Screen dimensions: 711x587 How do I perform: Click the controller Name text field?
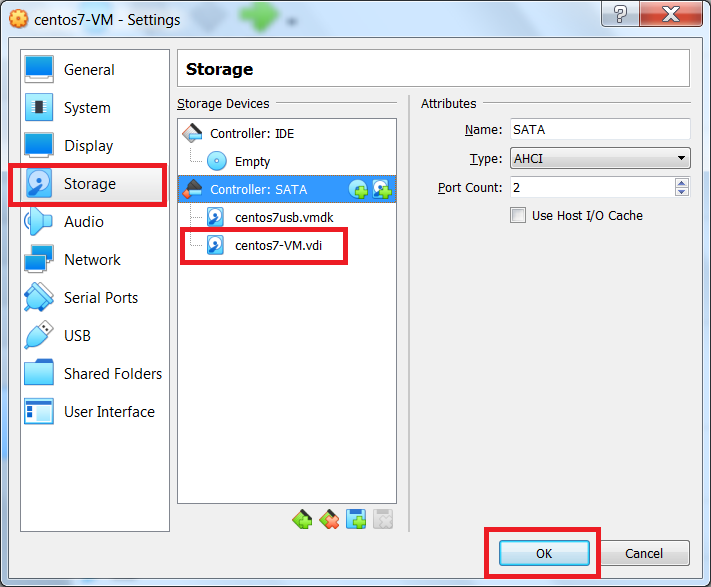600,129
